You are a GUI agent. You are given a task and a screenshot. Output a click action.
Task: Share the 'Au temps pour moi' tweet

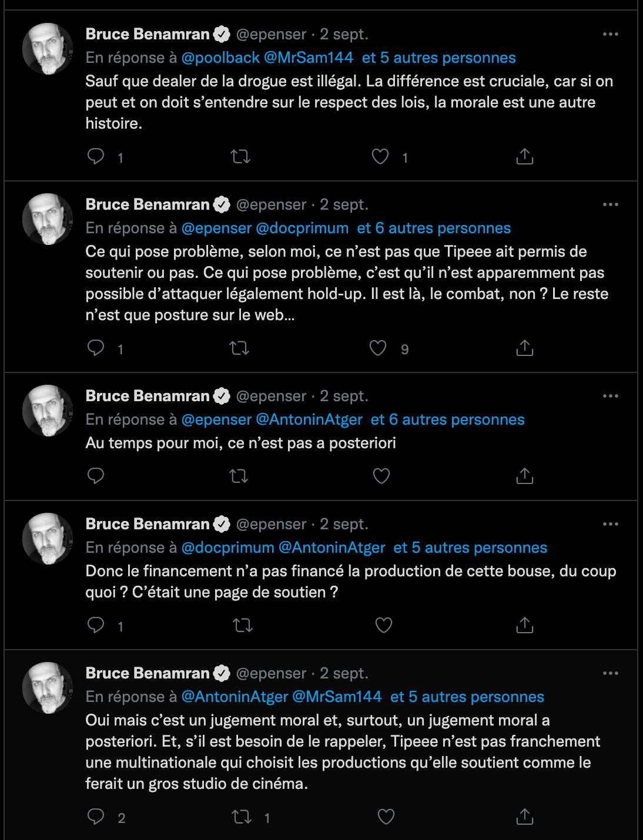click(x=524, y=476)
